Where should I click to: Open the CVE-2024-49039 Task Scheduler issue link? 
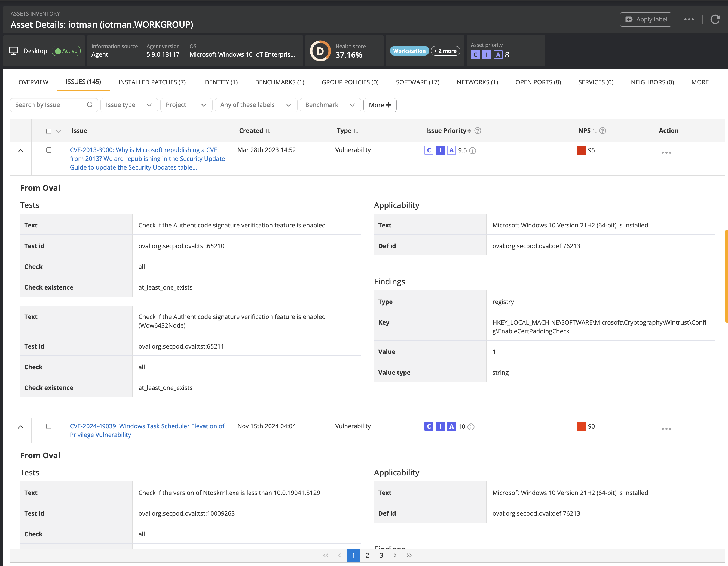(x=147, y=430)
